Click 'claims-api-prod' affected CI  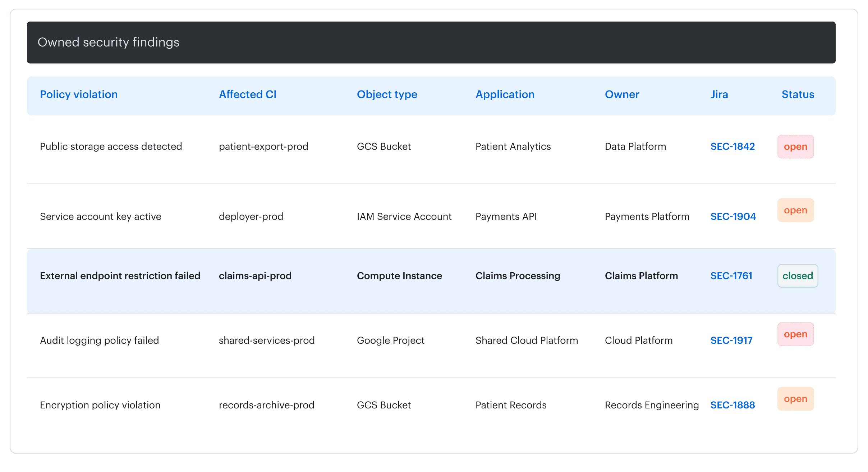click(x=255, y=276)
